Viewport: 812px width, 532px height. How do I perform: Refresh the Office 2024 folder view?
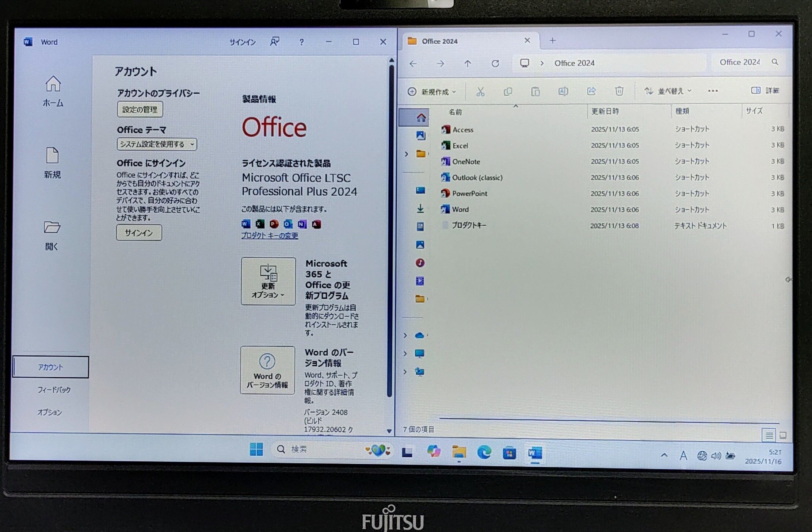(x=495, y=64)
